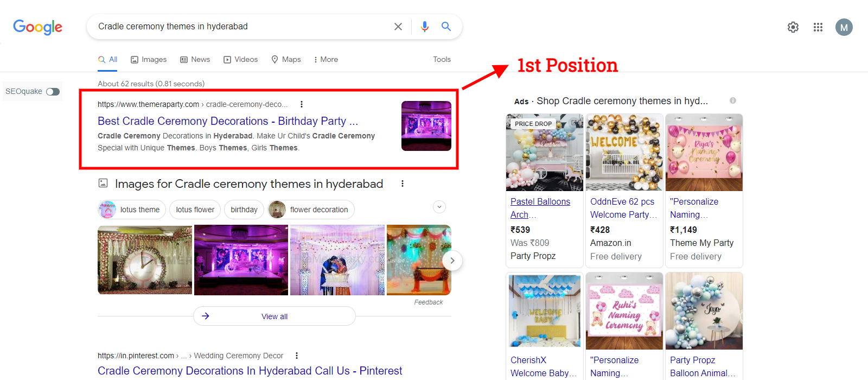This screenshot has width=868, height=380.
Task: Open CherishX Welcome Baby product link
Action: point(543,366)
